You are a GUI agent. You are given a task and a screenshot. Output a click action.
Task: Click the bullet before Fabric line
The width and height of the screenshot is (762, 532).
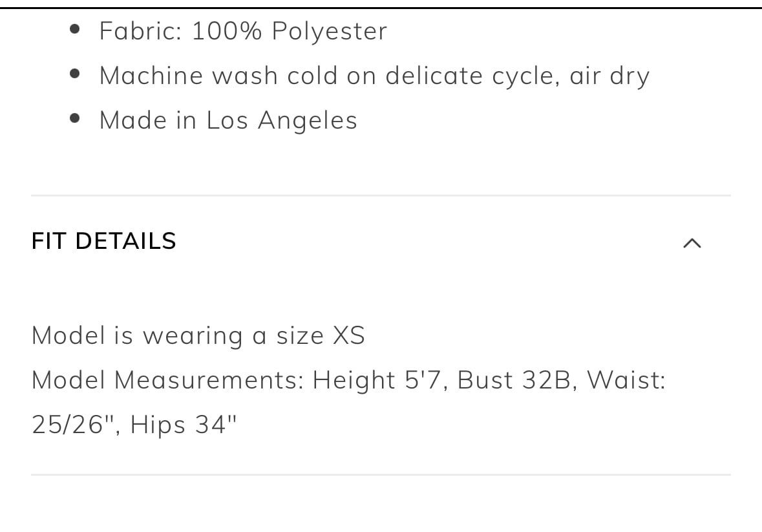pos(75,29)
